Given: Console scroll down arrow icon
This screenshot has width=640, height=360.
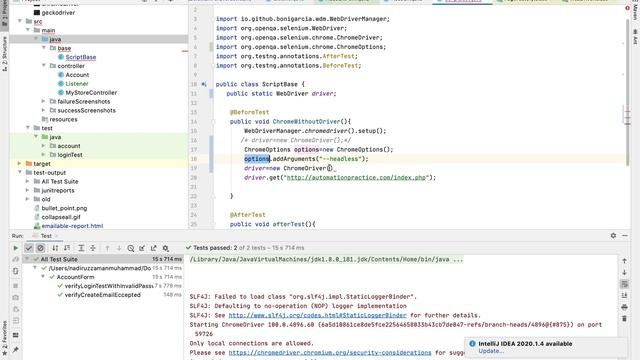Looking at the screenshot, I should click(624, 272).
